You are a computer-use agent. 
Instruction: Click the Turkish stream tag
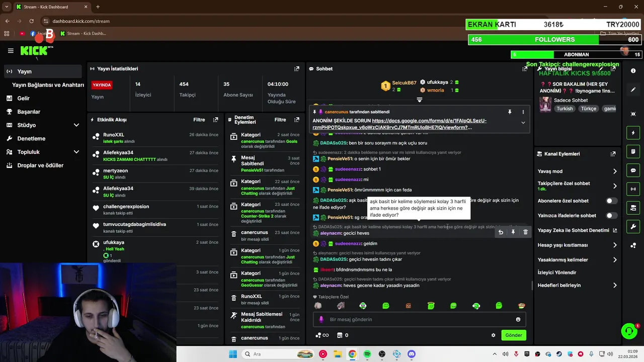pos(565,109)
